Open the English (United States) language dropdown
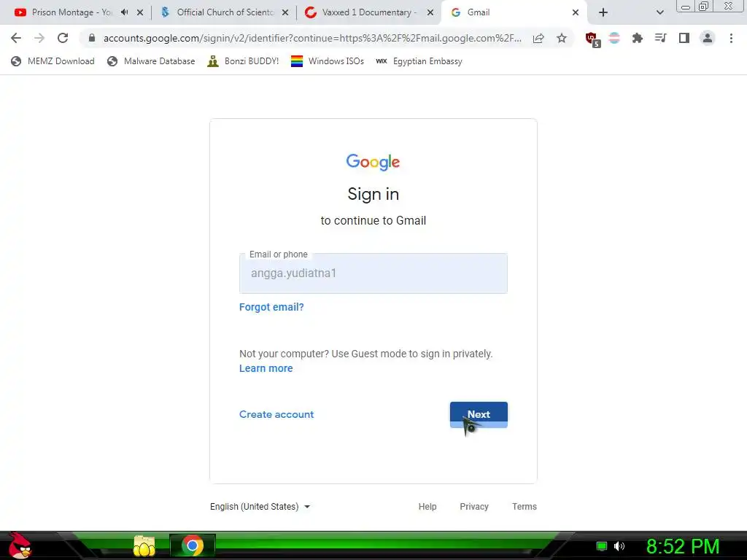The width and height of the screenshot is (747, 560). tap(260, 507)
